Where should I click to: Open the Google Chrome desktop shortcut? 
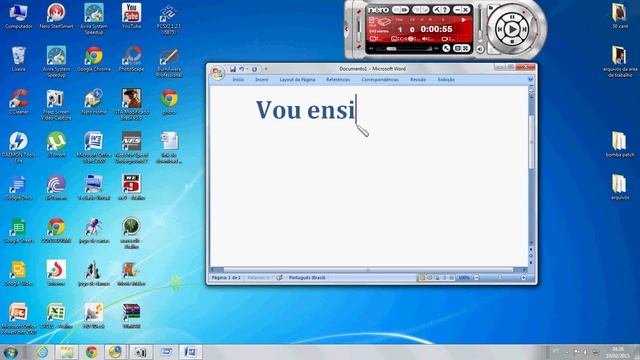(x=94, y=60)
